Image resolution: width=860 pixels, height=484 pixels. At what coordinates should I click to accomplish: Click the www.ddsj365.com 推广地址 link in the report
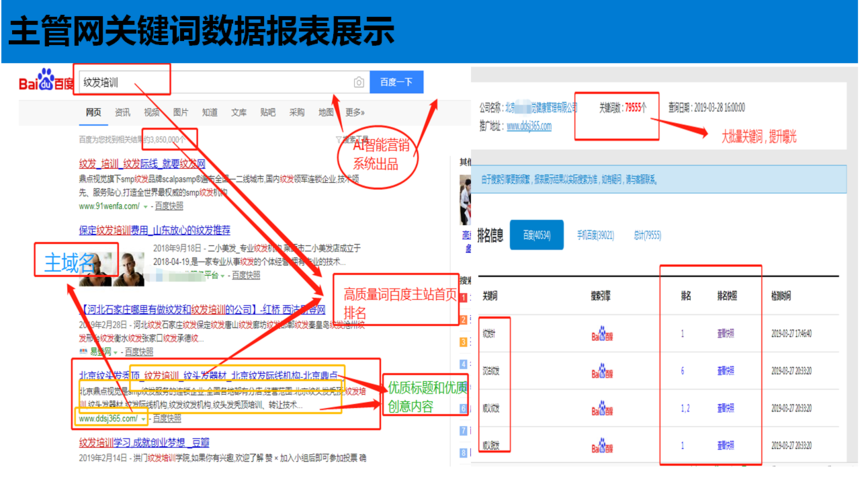[x=529, y=126]
